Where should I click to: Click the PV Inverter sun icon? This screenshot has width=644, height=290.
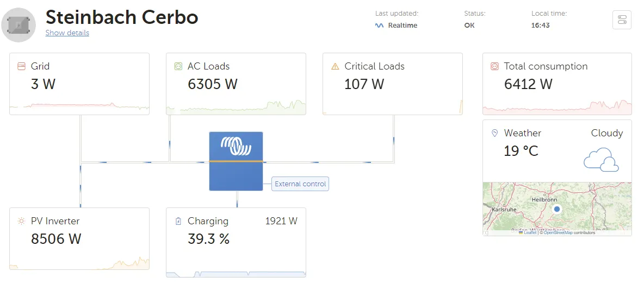tap(21, 221)
